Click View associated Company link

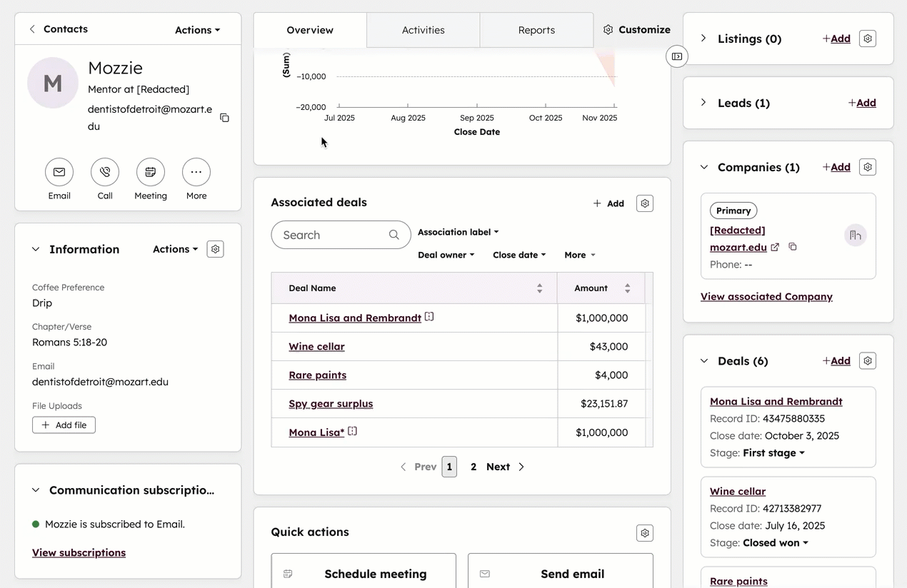pos(766,296)
